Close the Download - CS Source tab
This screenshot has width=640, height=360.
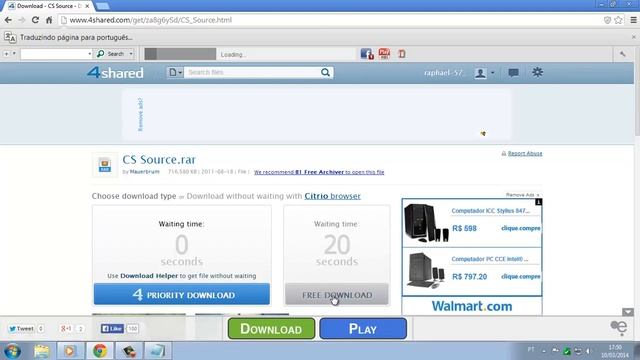coord(87,6)
